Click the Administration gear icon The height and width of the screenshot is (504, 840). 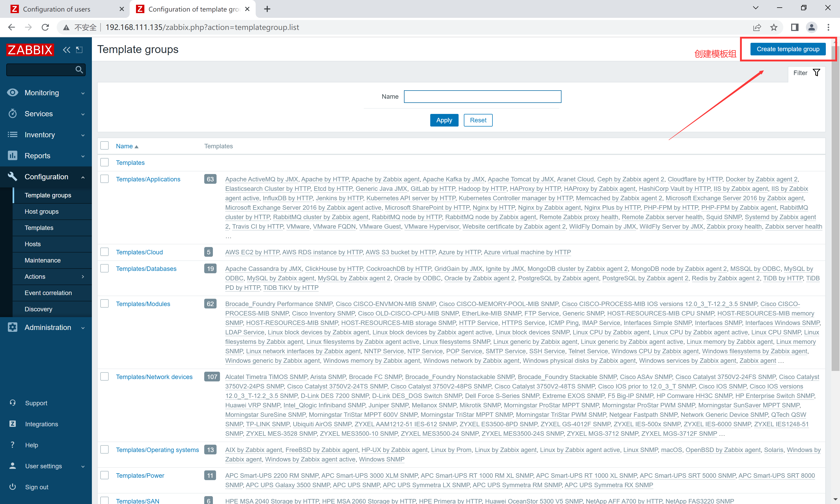[13, 327]
